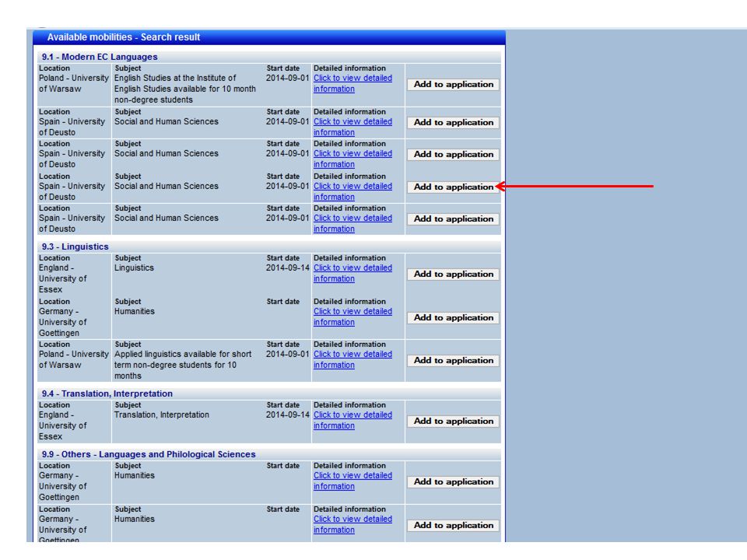Click start date 2014-09-14 in the Linguistics Essex row
The width and height of the screenshot is (747, 560).
click(288, 268)
